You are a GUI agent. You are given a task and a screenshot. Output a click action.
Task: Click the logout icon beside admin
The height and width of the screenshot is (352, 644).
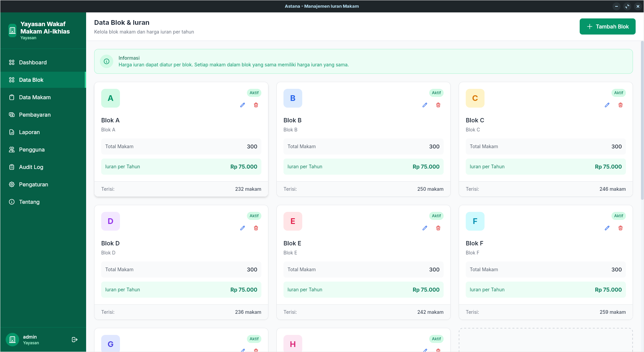pyautogui.click(x=75, y=340)
